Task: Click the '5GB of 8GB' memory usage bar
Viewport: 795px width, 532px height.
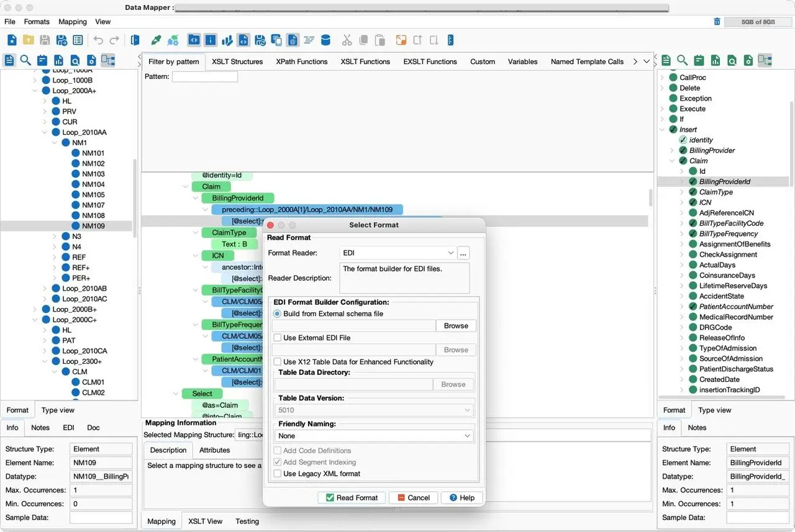Action: [758, 22]
